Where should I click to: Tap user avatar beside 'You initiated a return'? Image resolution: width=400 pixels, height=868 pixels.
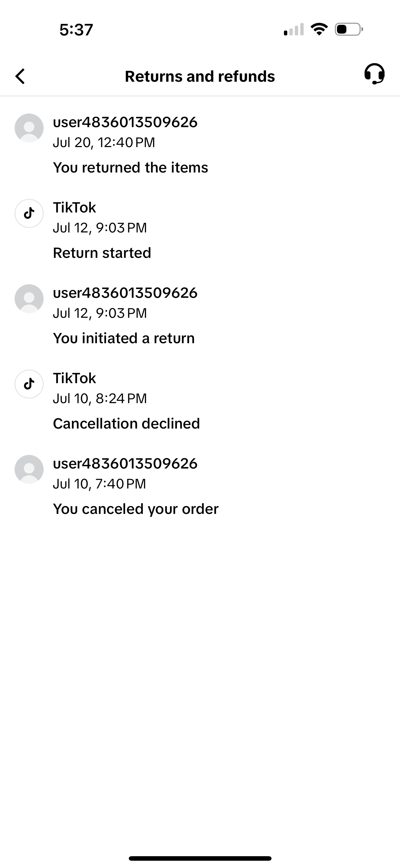pos(29,298)
